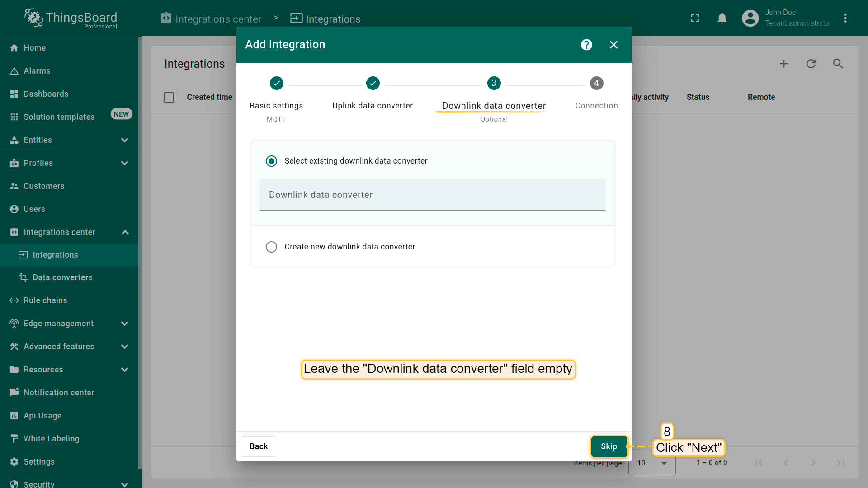Image resolution: width=868 pixels, height=488 pixels.
Task: Open the Data converters icon
Action: tap(23, 277)
